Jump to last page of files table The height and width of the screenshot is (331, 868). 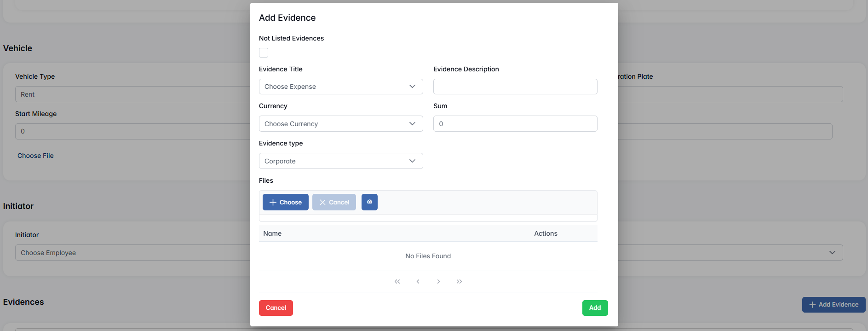459,281
